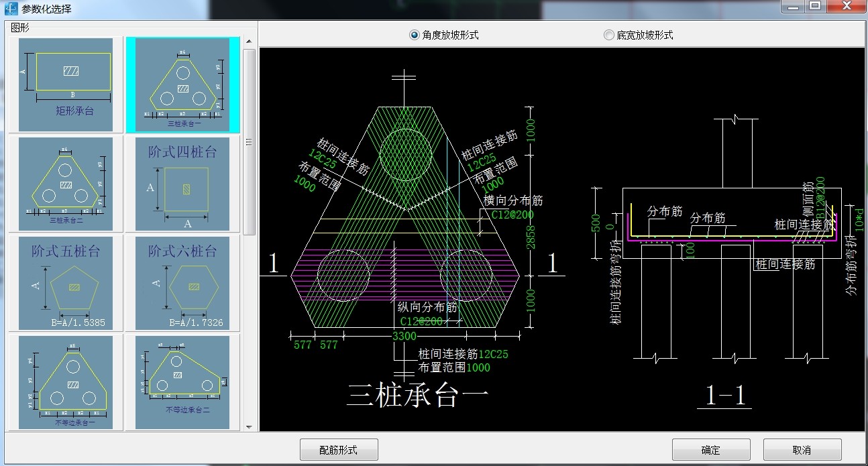Cancel the dialog with 取消

click(802, 450)
